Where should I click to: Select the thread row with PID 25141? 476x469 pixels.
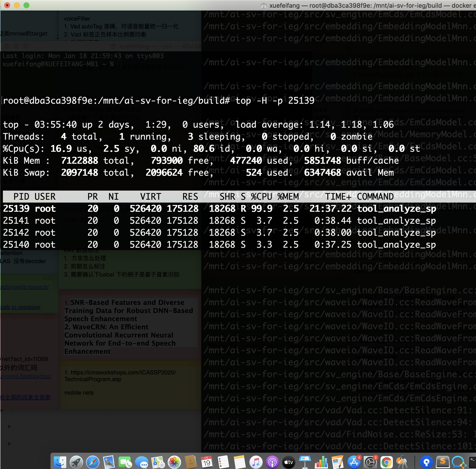219,221
